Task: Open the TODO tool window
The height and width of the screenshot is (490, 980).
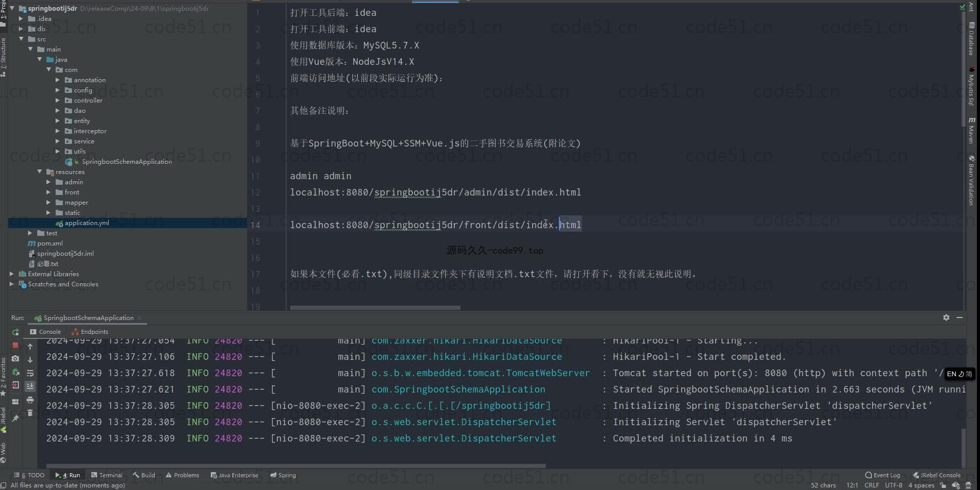Action: coord(30,475)
